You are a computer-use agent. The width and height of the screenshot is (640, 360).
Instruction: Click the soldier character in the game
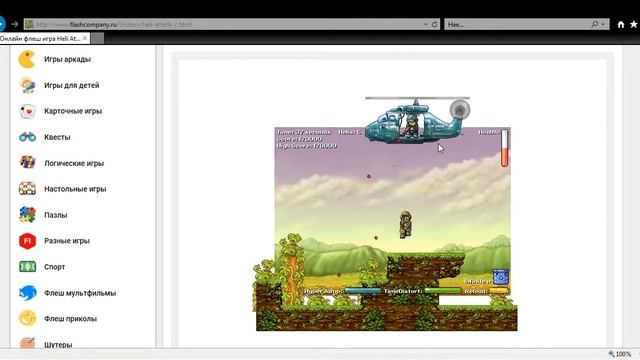coord(405,224)
